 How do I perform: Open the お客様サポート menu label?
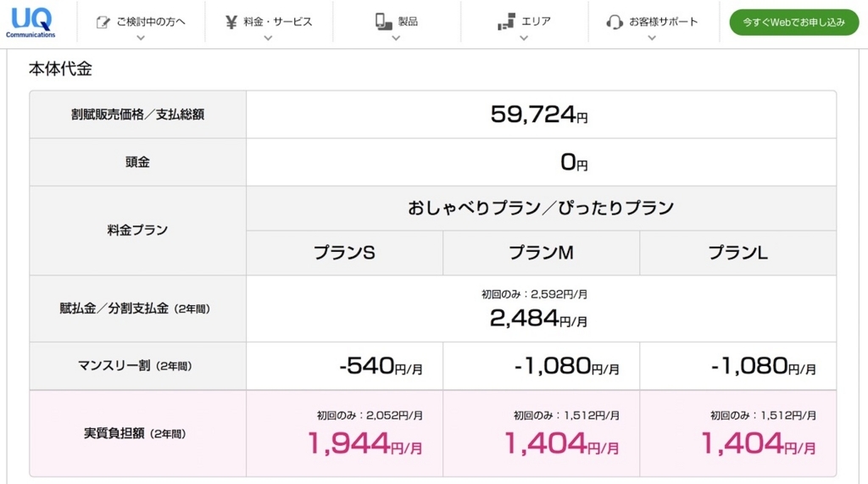[x=664, y=22]
